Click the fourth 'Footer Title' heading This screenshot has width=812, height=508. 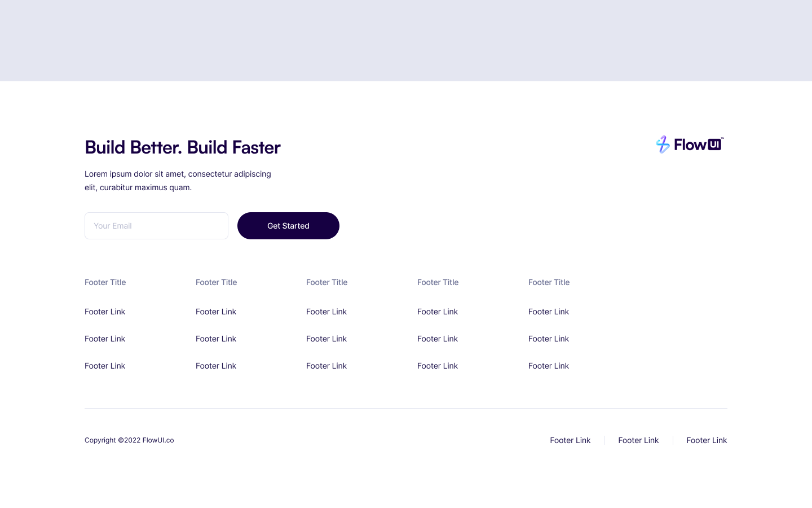point(438,282)
